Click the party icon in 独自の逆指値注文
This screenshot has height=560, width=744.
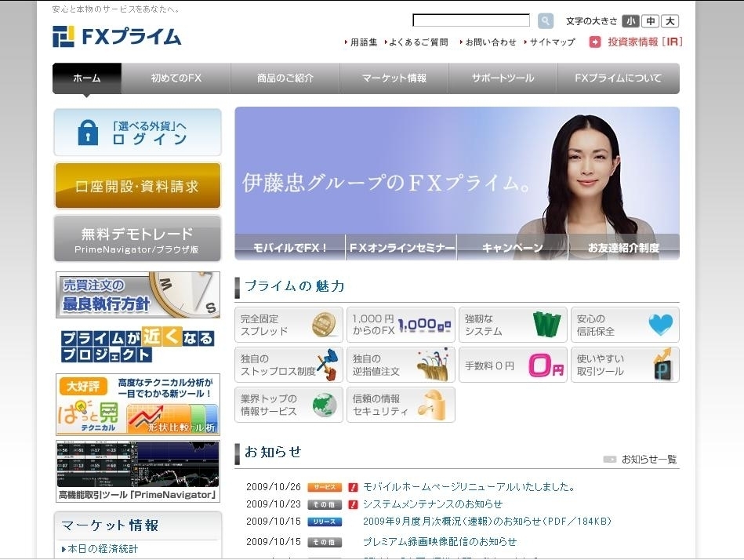pyautogui.click(x=433, y=364)
